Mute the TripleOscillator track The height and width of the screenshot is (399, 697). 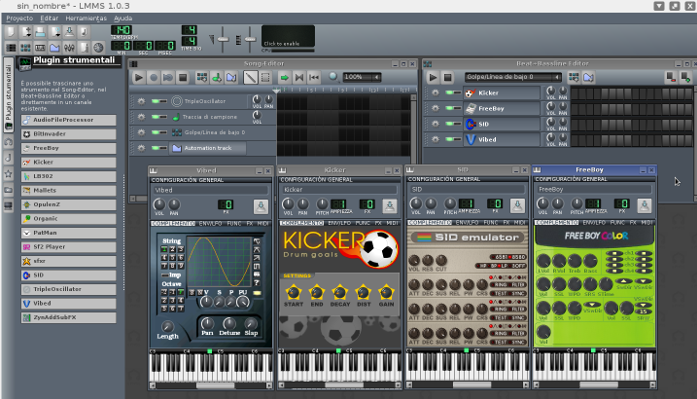[x=155, y=101]
